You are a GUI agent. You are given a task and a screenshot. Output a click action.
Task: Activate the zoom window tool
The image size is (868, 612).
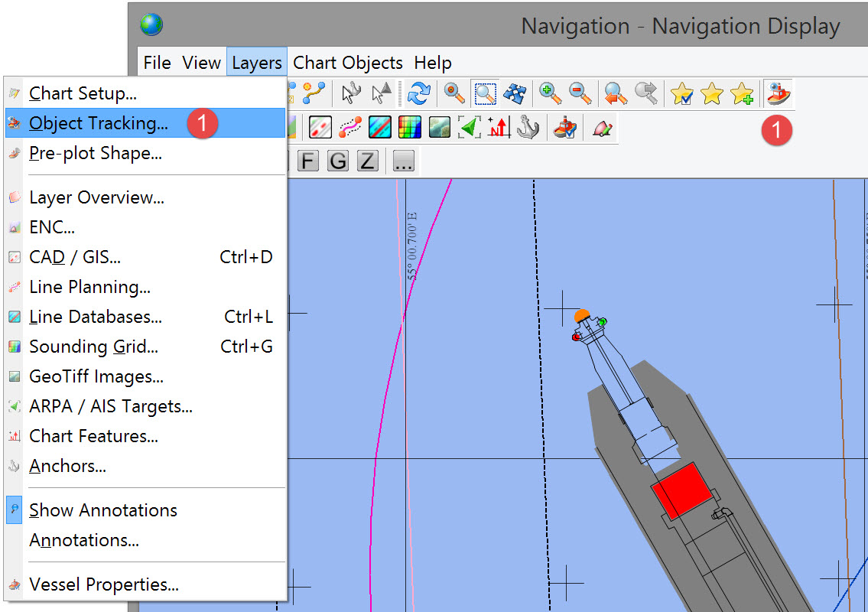[485, 93]
